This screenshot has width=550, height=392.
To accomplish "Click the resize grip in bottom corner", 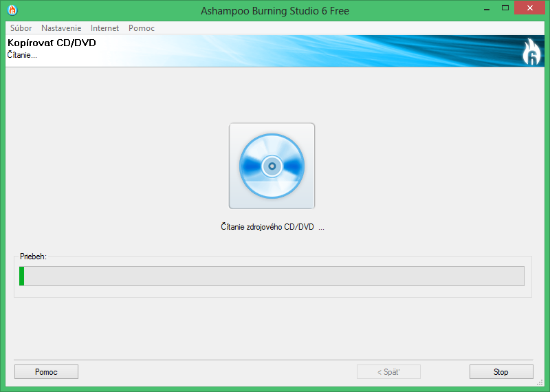I will 540,383.
